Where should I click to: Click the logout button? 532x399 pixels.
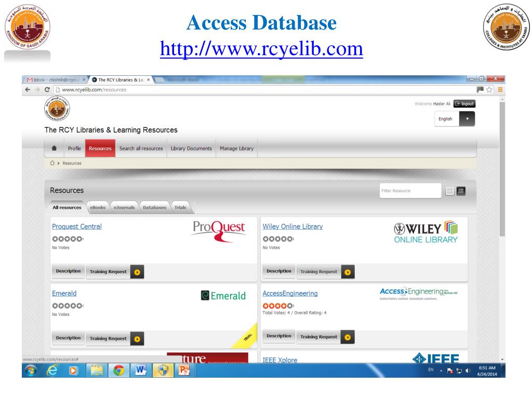pos(464,104)
